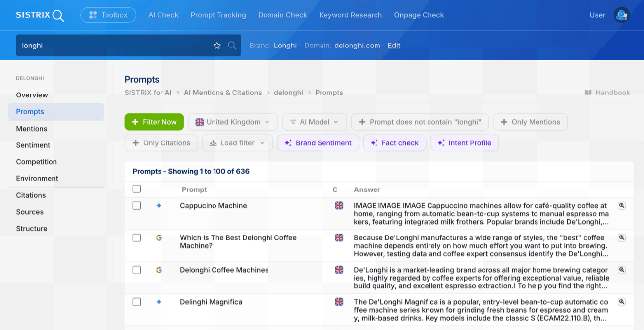Click the star favorite icon in the search bar
This screenshot has width=644, height=330.
[x=217, y=46]
